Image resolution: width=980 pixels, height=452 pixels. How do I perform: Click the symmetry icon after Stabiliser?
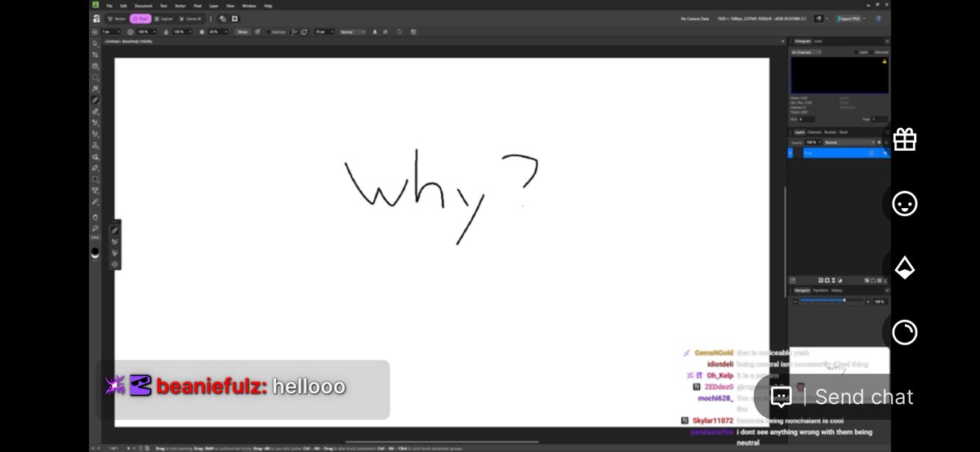[x=292, y=32]
